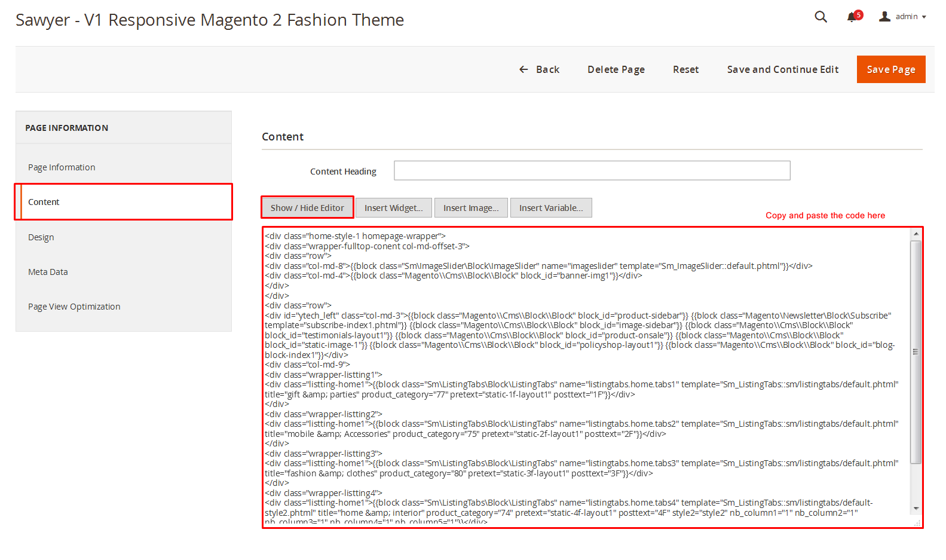
Task: Click the page title Sawyer - V1 Responsive
Action: pos(210,20)
